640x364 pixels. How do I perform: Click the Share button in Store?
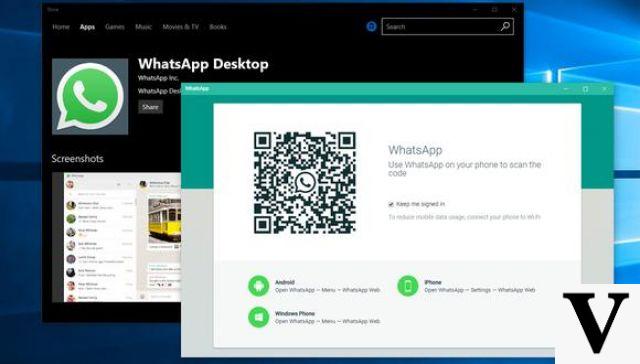coord(150,107)
